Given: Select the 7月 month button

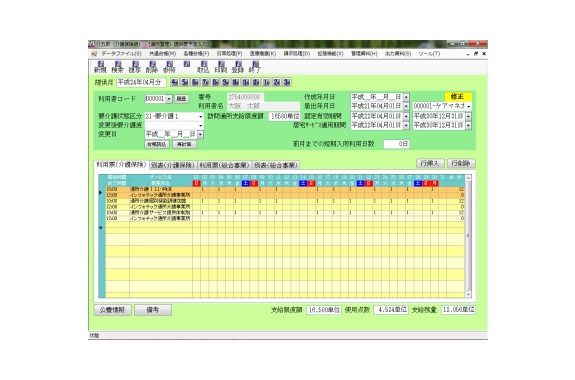Looking at the screenshot, I should click(x=205, y=82).
